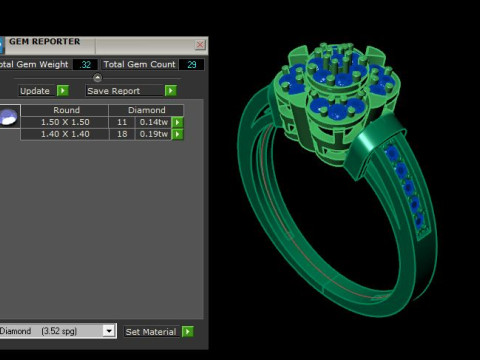Collapse the panel with the round arrow toggle

[97, 78]
